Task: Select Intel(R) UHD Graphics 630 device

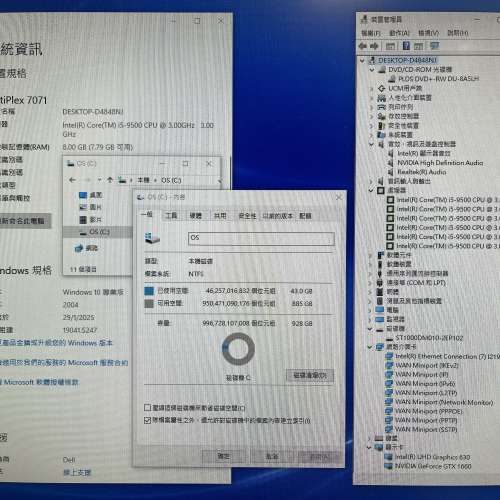Action: pyautogui.click(x=432, y=457)
